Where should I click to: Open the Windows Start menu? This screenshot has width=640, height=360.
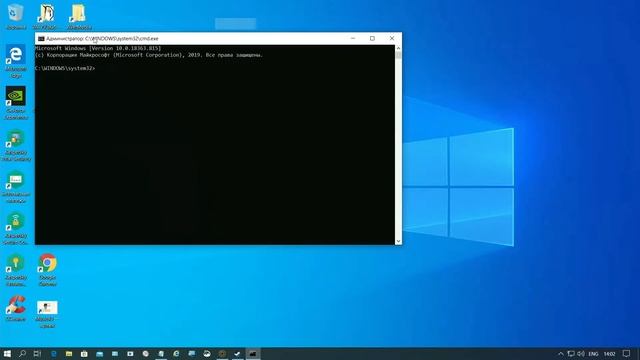pos(7,353)
